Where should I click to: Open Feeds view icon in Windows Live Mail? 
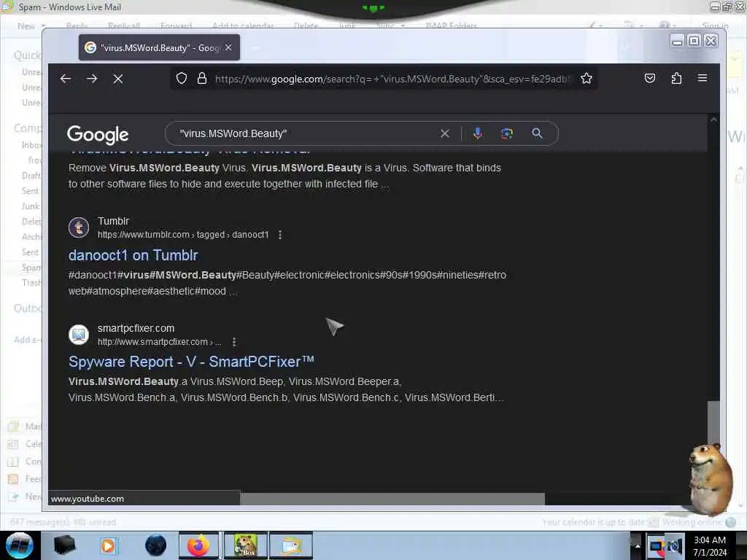pos(13,478)
